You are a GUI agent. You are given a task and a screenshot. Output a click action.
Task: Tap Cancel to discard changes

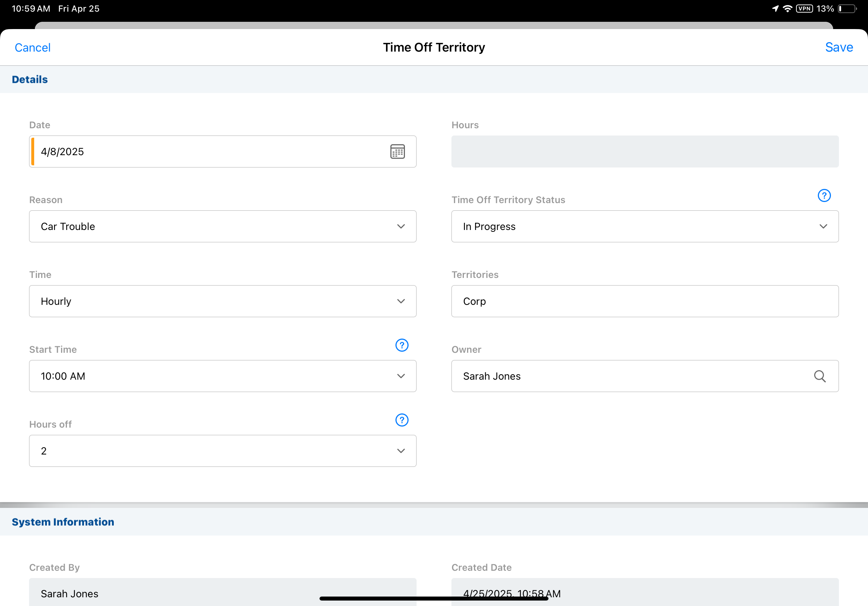pos(32,48)
